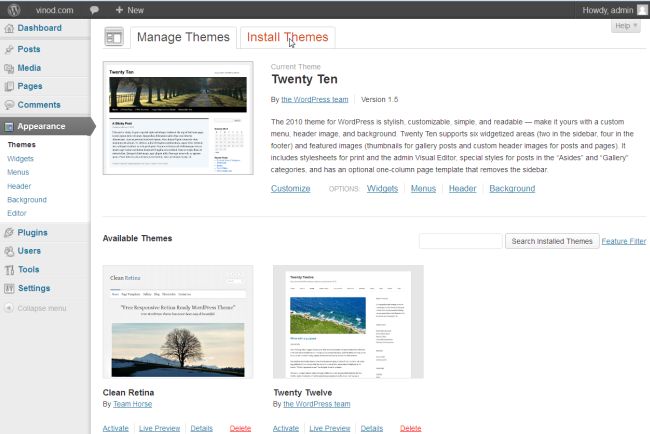Click the admin avatar icon
Image resolution: width=650 pixels, height=434 pixels.
[x=642, y=10]
